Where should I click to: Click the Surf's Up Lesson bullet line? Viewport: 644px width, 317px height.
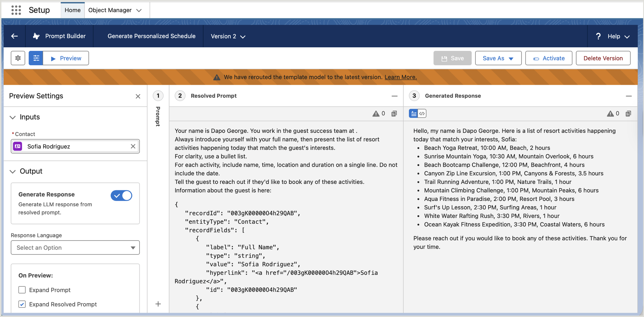point(490,207)
